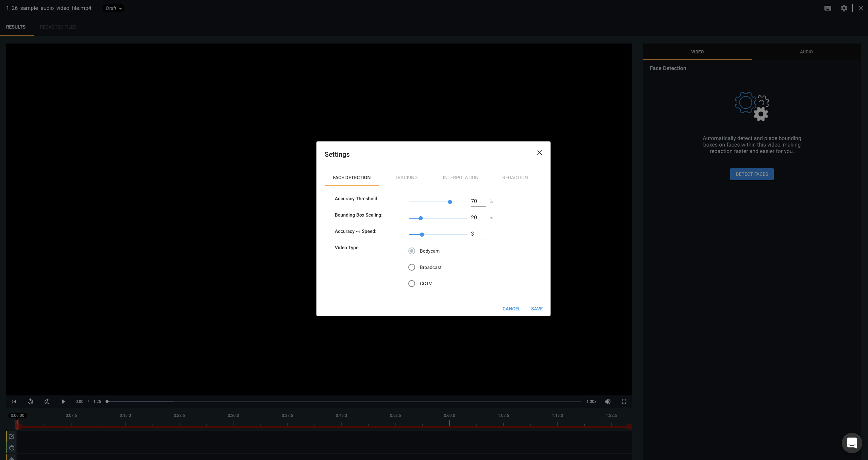Save the face detection settings
This screenshot has width=868, height=460.
[537, 309]
